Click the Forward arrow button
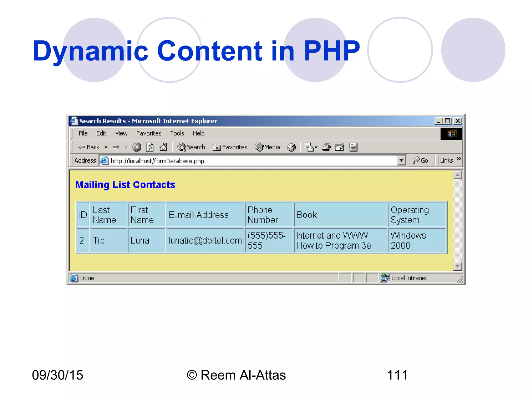 tap(116, 147)
